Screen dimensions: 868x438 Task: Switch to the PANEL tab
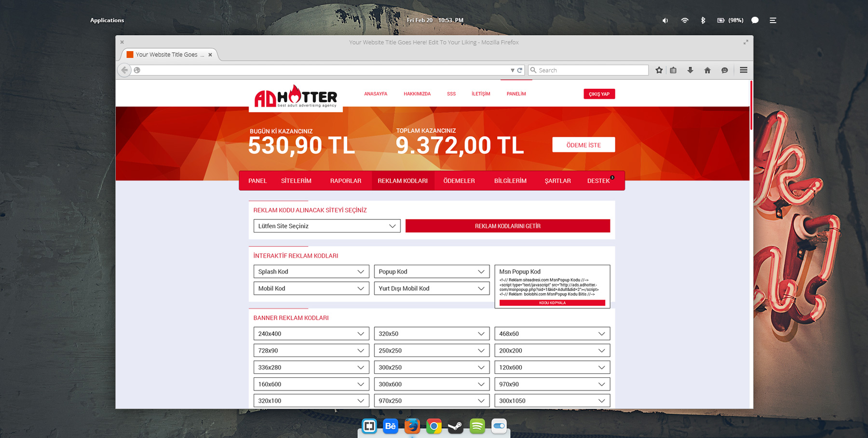(258, 181)
